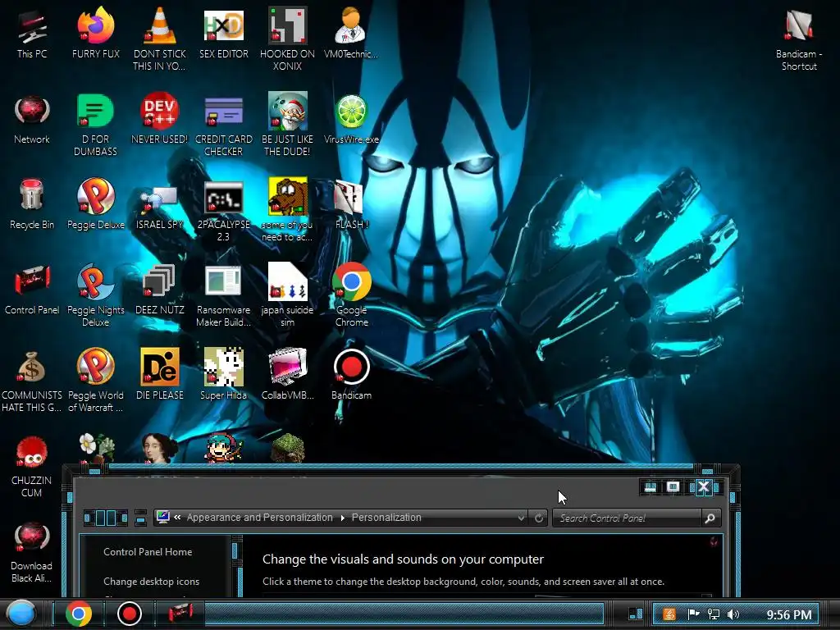The image size is (840, 630).
Task: Open the CHUZZIN CUM shortcut
Action: (x=32, y=468)
